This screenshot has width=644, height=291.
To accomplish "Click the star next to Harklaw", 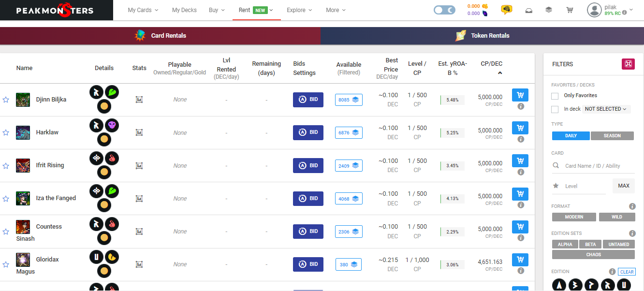I will [x=6, y=132].
